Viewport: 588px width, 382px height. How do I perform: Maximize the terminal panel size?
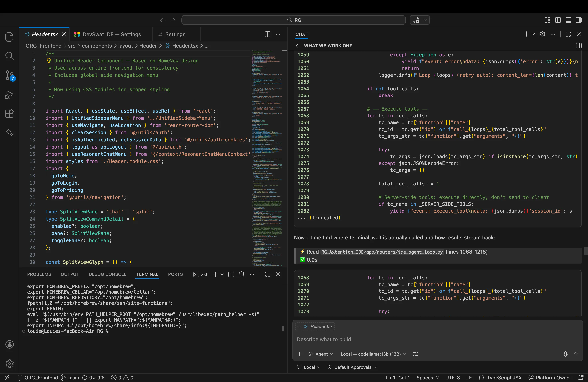click(x=268, y=274)
